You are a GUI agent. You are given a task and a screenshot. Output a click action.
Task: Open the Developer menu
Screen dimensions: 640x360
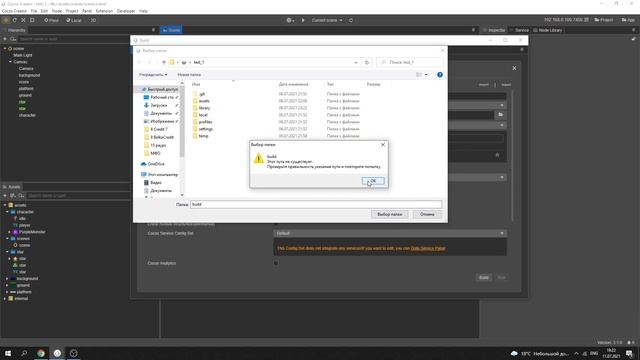click(x=126, y=11)
